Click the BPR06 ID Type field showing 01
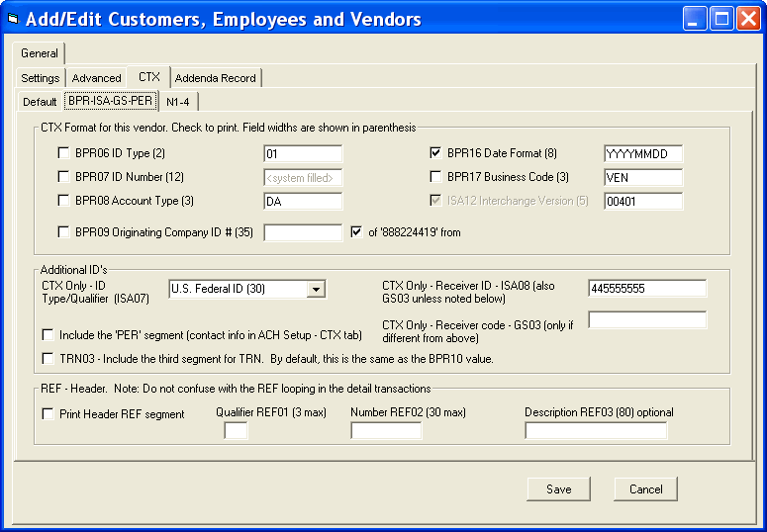767x532 pixels. point(303,154)
